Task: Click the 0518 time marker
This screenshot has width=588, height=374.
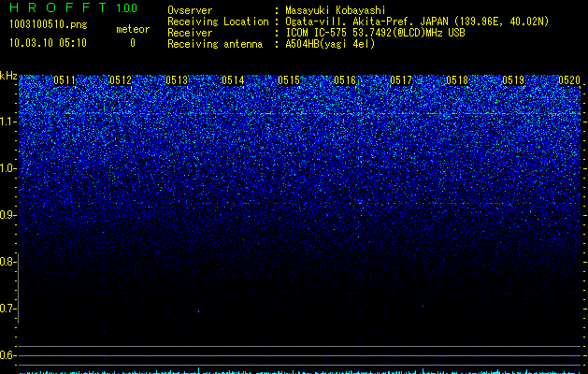Action: click(x=457, y=80)
